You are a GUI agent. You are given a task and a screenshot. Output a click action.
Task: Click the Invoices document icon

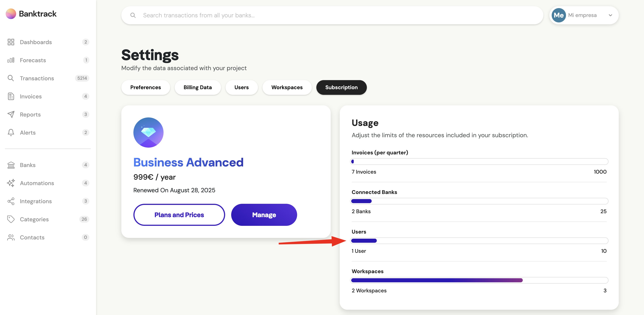[11, 96]
